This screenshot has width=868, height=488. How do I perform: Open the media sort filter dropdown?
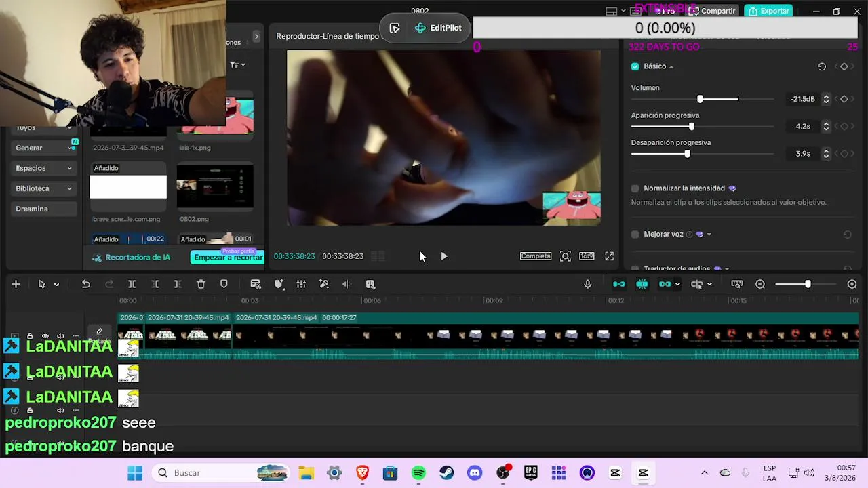click(237, 65)
